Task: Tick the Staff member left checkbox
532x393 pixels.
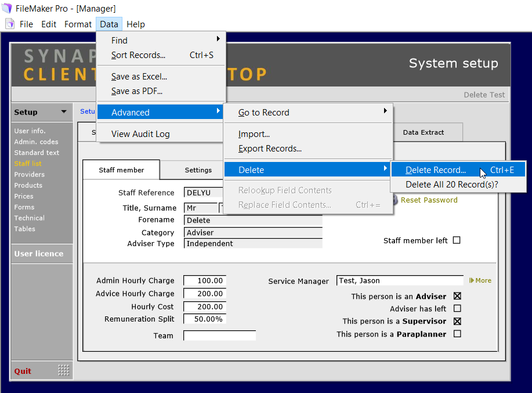Action: (x=457, y=240)
